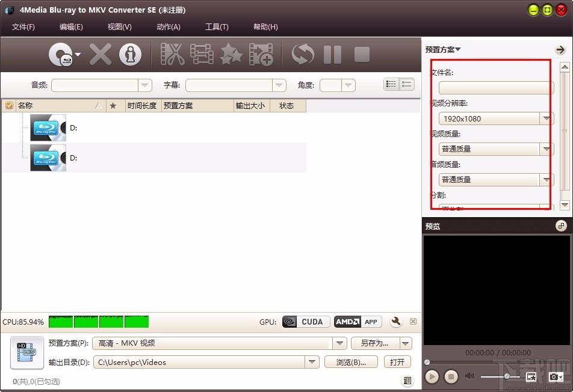Click the 浏览(B)... browse button

tap(351, 362)
